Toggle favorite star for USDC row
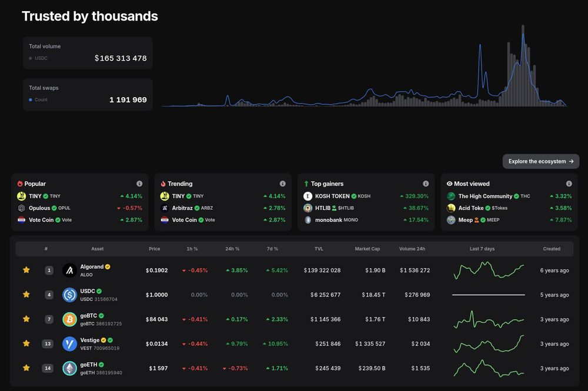The image size is (588, 391). pos(26,295)
